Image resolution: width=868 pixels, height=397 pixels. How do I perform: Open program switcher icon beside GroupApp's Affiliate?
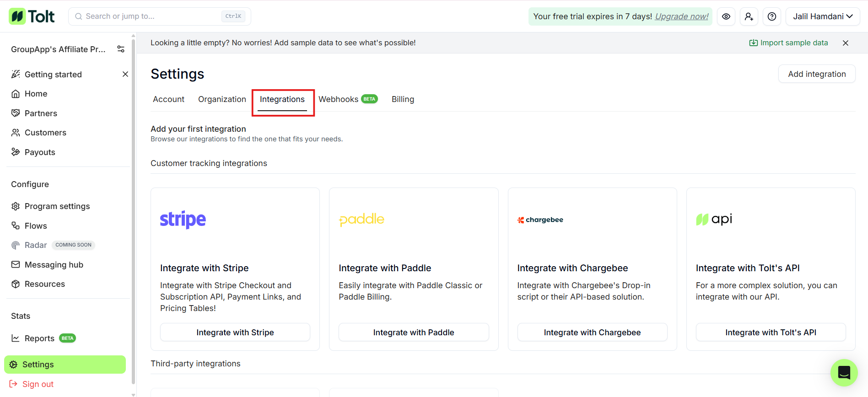pos(121,49)
